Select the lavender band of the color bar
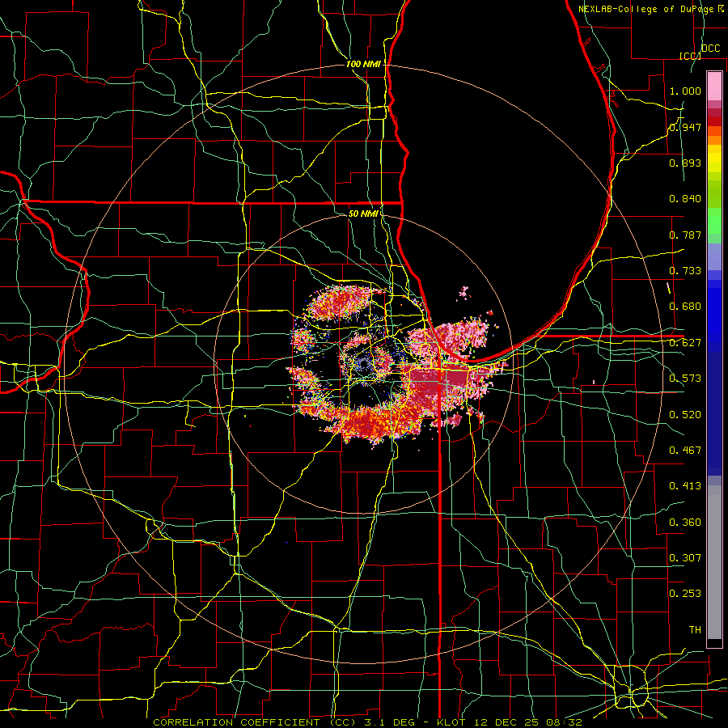 click(714, 256)
